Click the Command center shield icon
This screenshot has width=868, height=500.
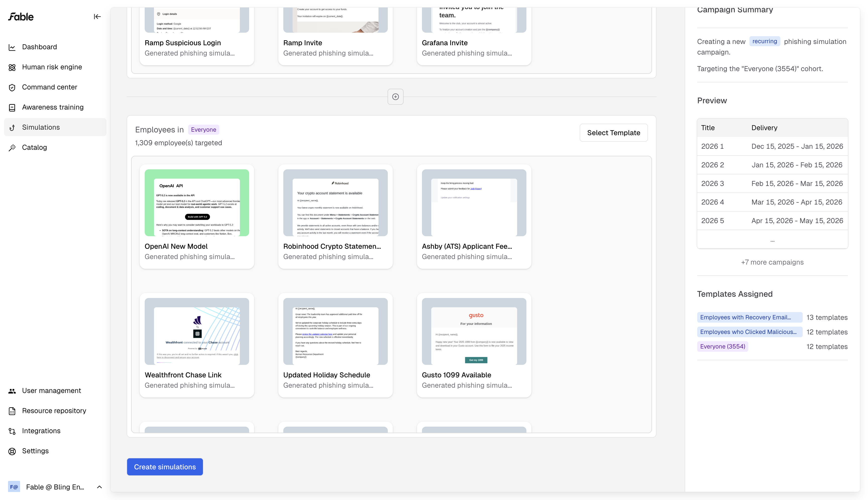coord(12,88)
